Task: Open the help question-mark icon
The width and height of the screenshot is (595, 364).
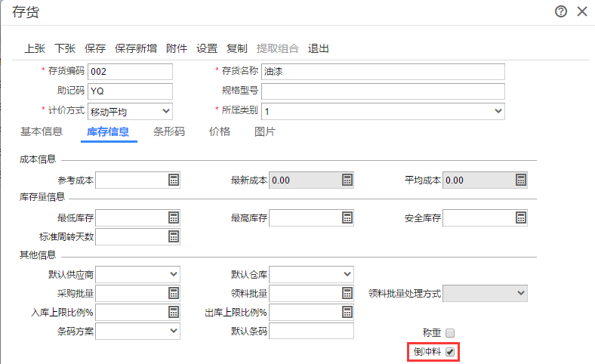Action: tap(561, 11)
